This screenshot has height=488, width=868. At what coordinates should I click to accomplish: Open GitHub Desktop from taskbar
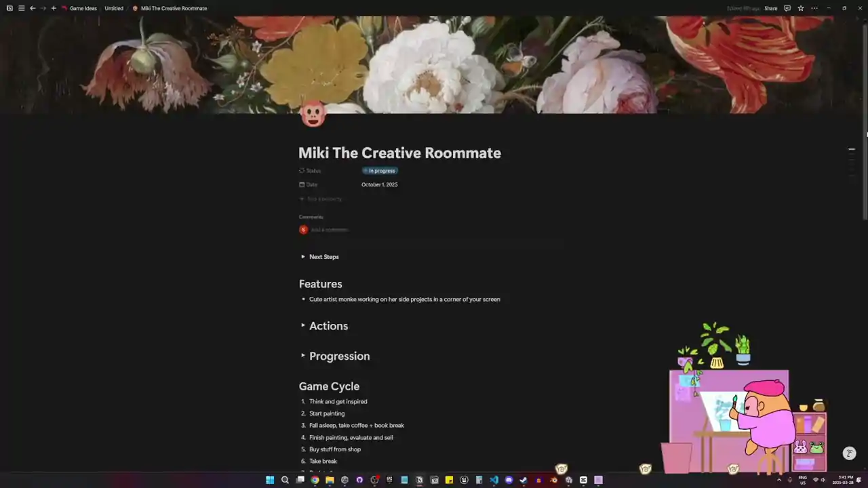pyautogui.click(x=359, y=480)
